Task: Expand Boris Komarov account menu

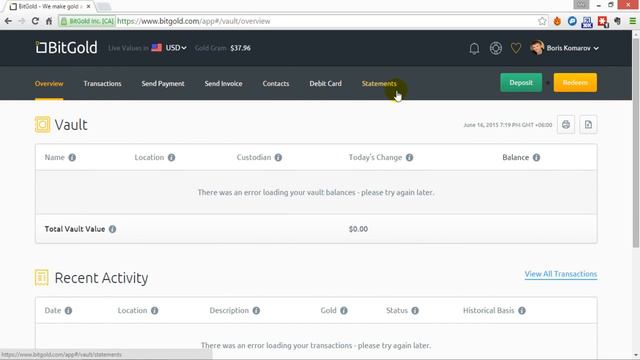Action: pyautogui.click(x=564, y=48)
